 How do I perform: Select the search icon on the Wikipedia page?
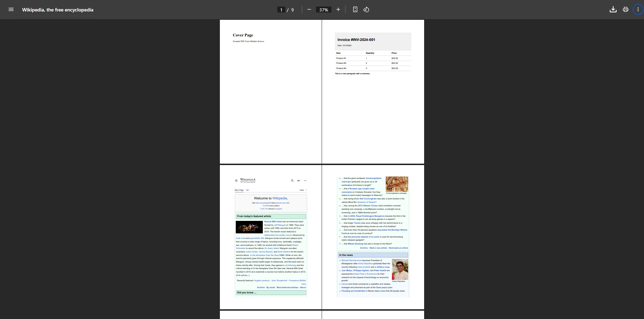[293, 181]
